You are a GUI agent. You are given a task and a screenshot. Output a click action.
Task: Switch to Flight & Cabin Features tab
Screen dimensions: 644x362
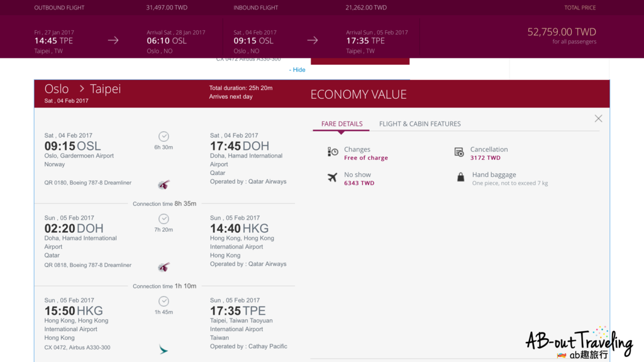tap(419, 124)
